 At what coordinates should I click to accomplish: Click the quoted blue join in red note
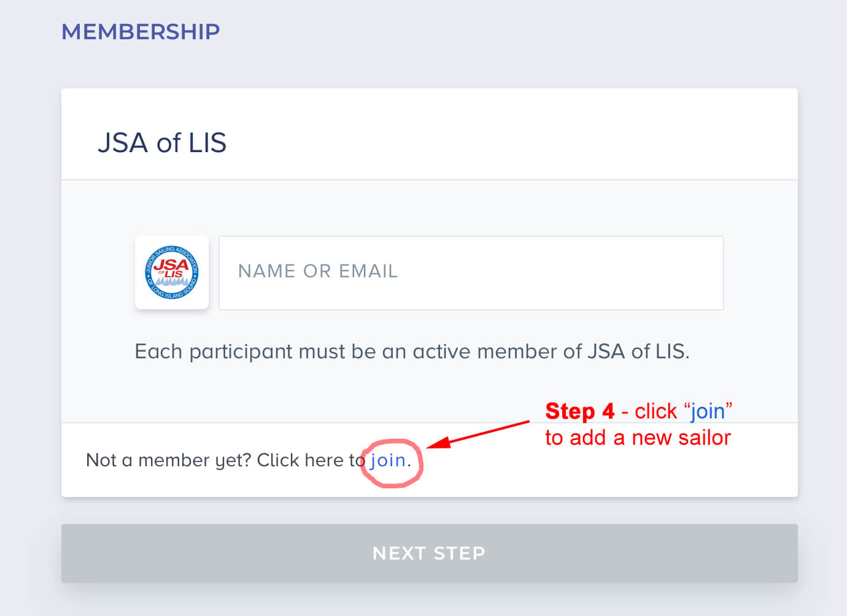[708, 411]
